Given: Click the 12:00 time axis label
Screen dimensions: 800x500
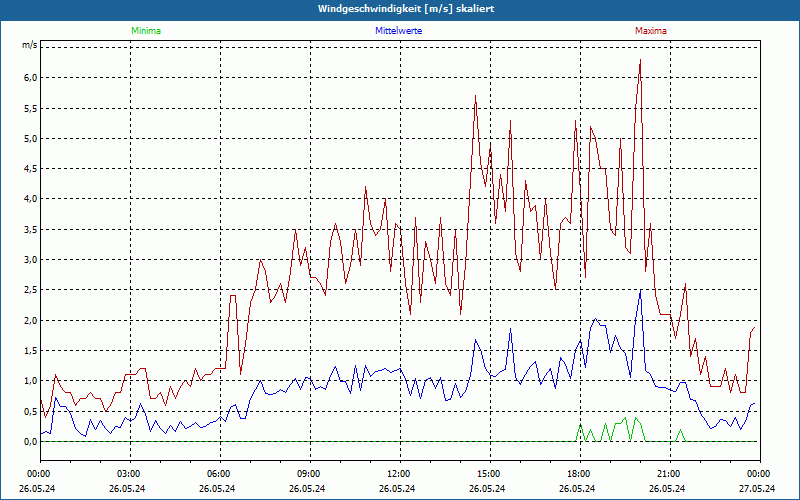Looking at the screenshot, I should pos(397,474).
